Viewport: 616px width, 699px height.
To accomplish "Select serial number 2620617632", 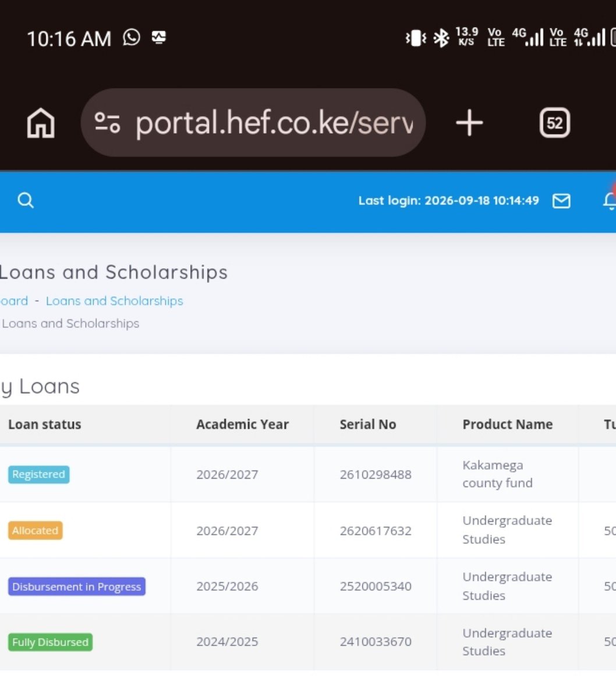I will (x=376, y=531).
